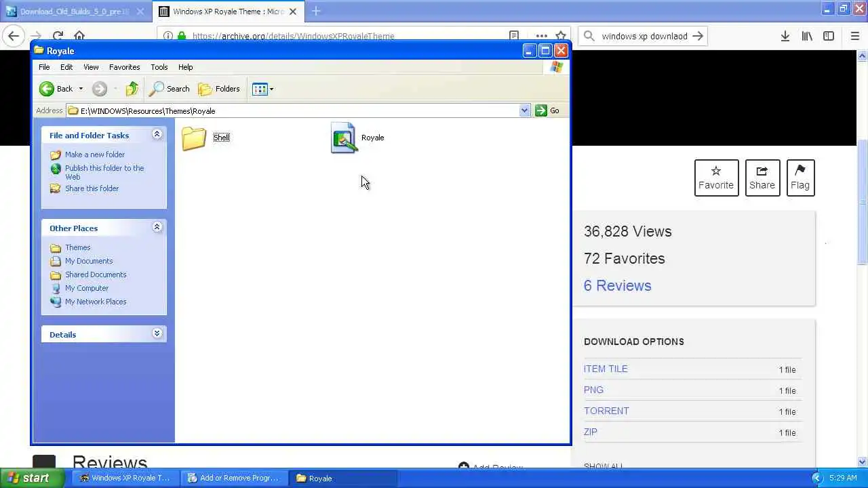Toggle reader view icon in address bar
The height and width of the screenshot is (488, 868).
514,36
